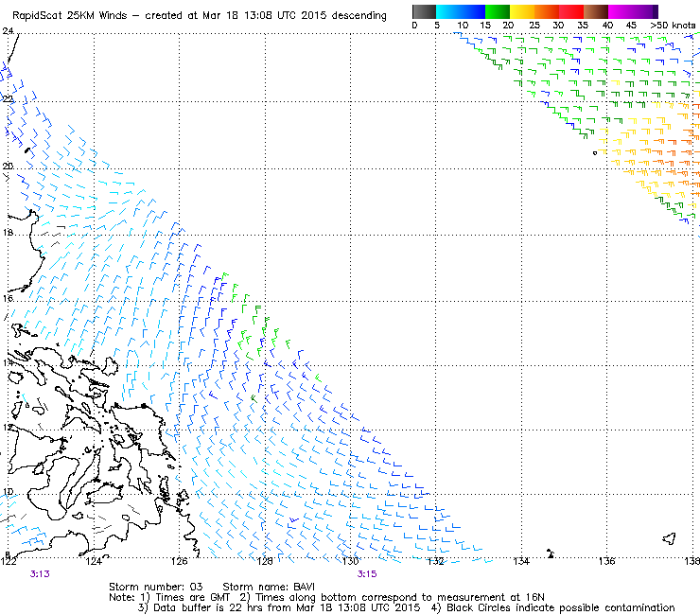Click legend tick label '40'

[x=607, y=26]
